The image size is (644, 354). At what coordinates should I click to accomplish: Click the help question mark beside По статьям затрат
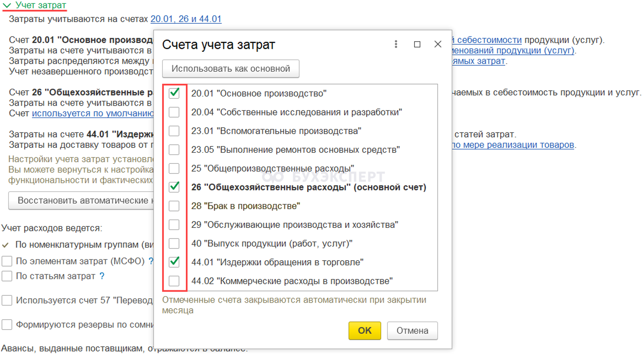click(x=102, y=276)
